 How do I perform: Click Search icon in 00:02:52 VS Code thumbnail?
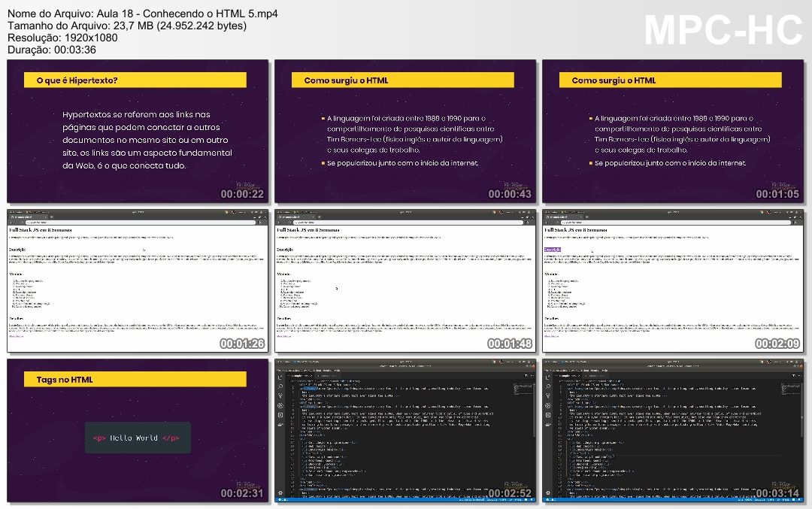click(280, 386)
